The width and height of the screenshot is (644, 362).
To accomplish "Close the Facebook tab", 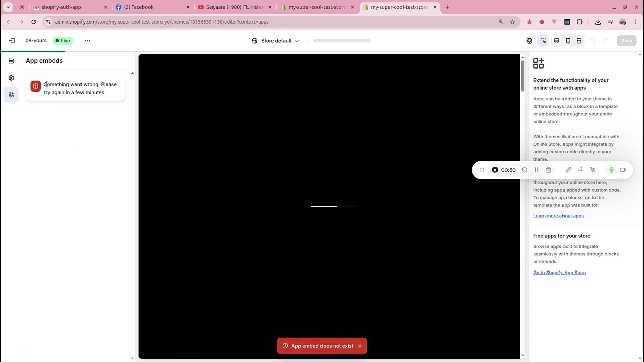I will tap(188, 7).
